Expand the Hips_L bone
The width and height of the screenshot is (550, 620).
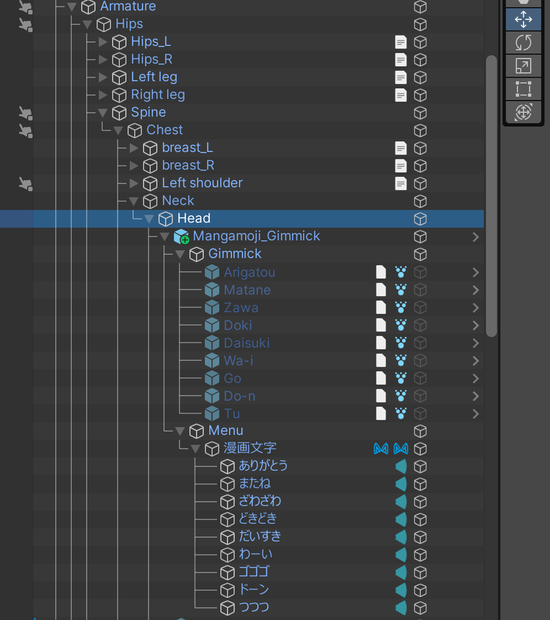(x=103, y=42)
